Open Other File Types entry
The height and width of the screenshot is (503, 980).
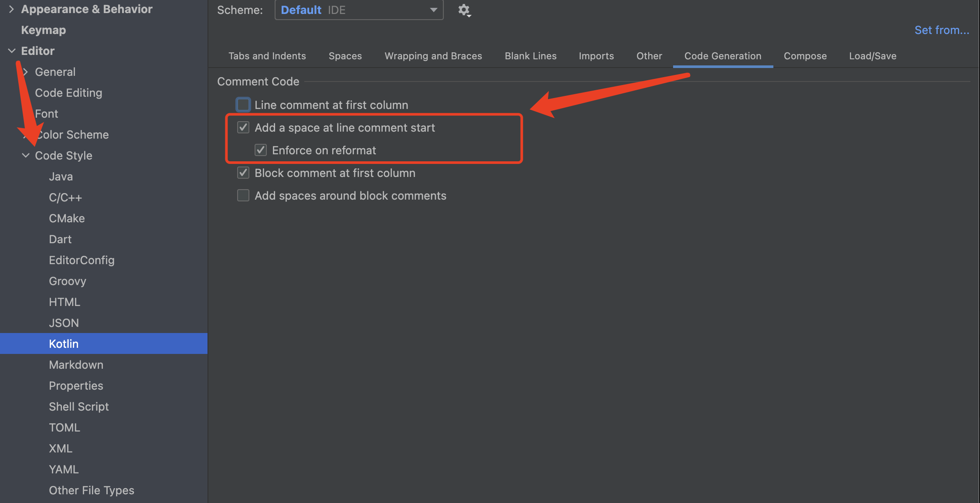tap(91, 490)
